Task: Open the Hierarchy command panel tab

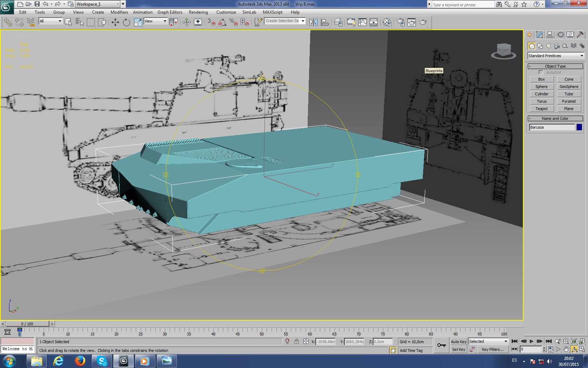Action: 549,35
